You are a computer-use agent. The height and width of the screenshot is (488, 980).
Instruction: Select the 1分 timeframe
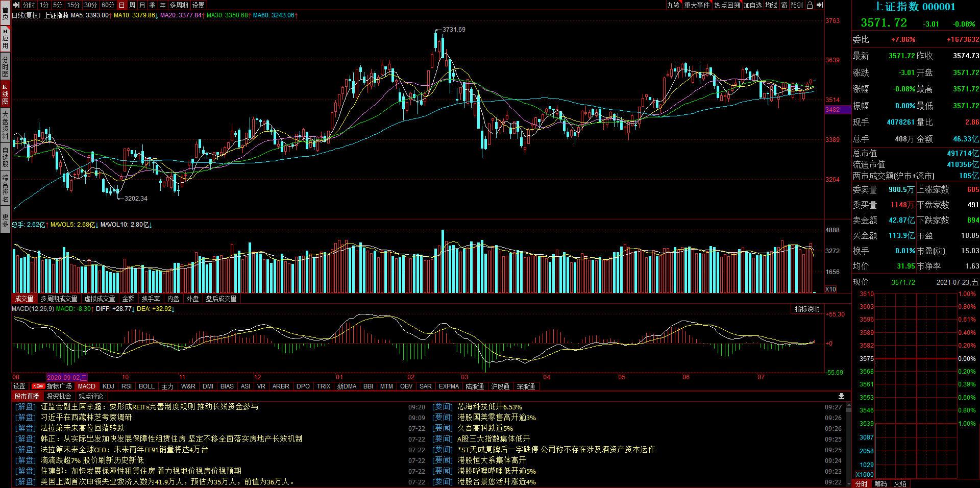(x=44, y=5)
